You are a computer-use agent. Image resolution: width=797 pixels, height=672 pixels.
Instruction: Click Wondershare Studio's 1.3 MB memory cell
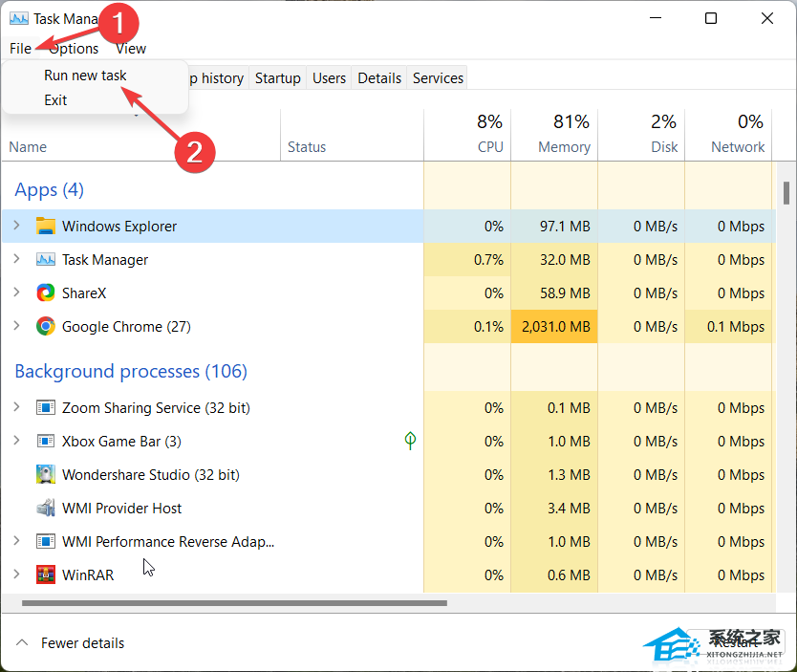[554, 475]
